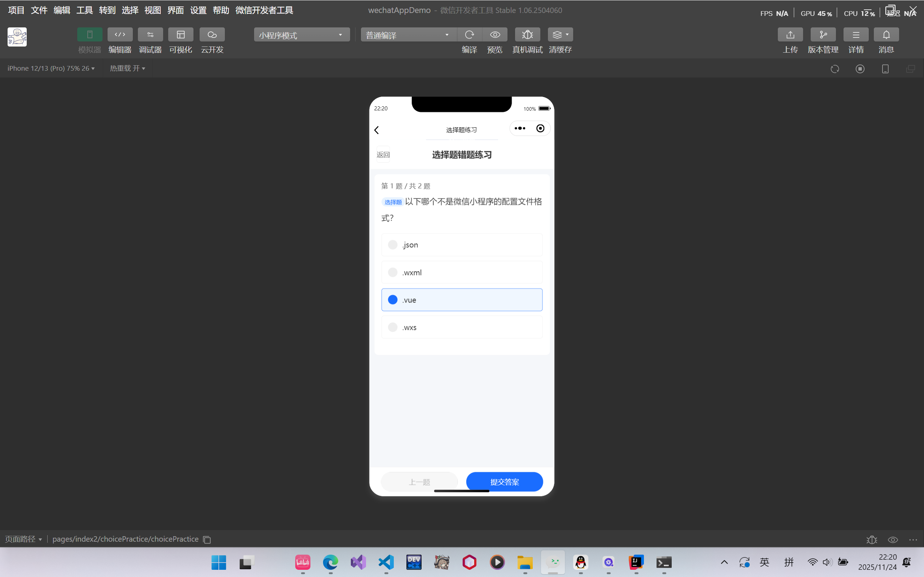Expand the 普通编译 compile dropdown
Screen dimensions: 924x577
408,35
